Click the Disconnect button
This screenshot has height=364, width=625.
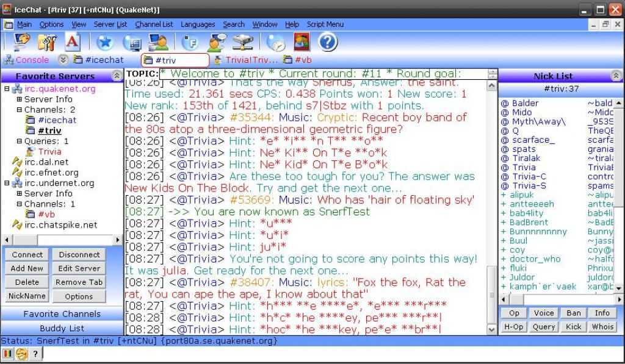[x=79, y=254]
